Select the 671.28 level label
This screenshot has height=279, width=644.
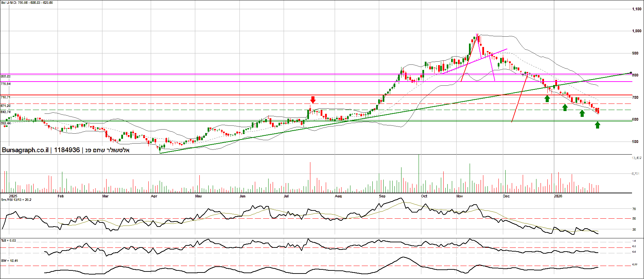click(x=6, y=106)
